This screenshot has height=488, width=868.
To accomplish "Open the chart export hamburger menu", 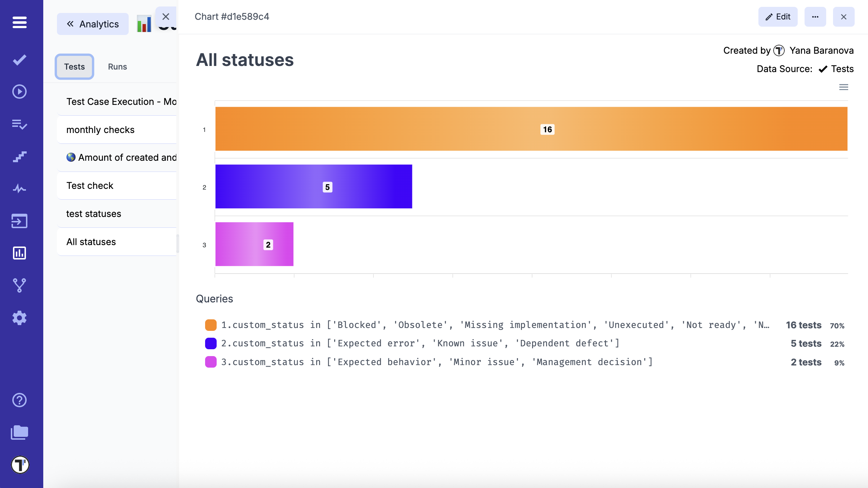I will click(843, 87).
